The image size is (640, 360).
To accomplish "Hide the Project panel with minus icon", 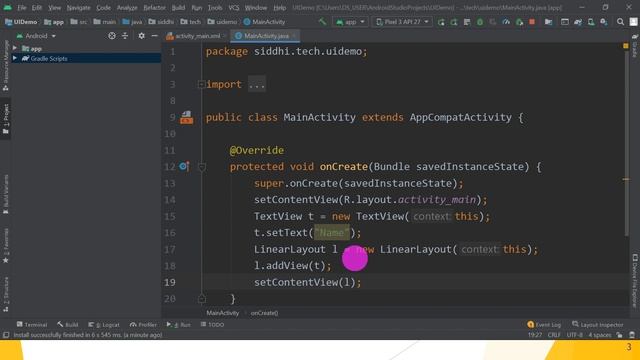I will click(154, 36).
